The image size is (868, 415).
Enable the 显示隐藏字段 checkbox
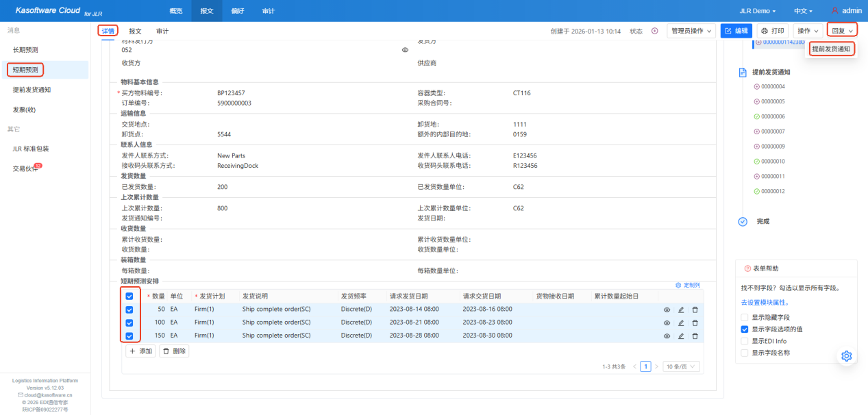(745, 317)
